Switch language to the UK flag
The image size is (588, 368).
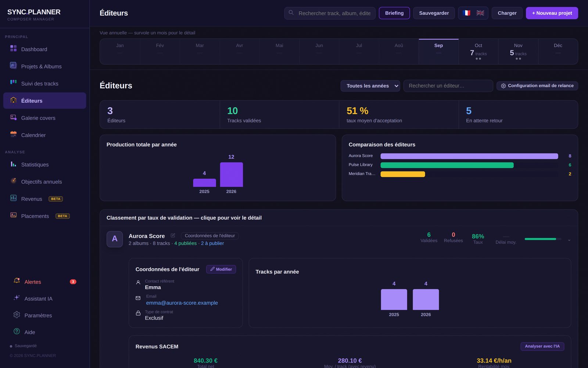(480, 13)
